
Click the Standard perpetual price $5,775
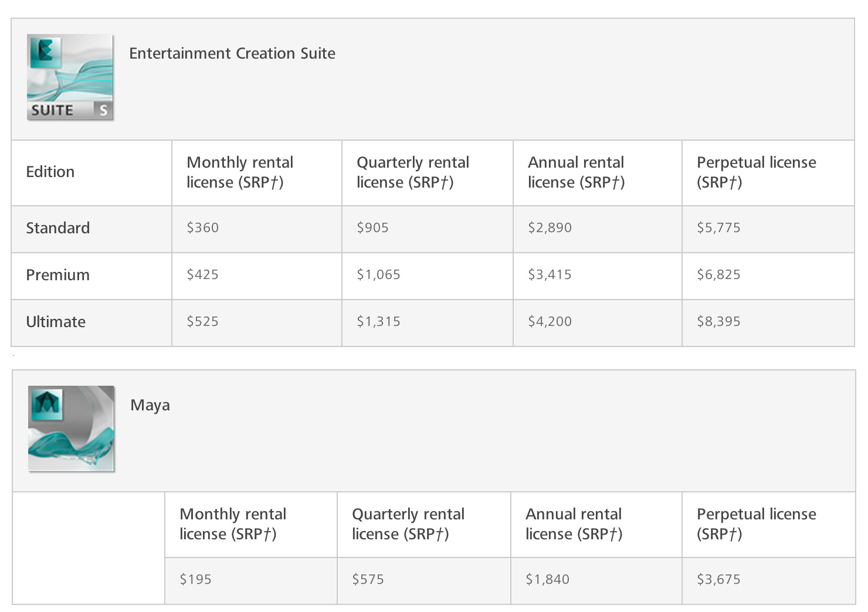(718, 227)
